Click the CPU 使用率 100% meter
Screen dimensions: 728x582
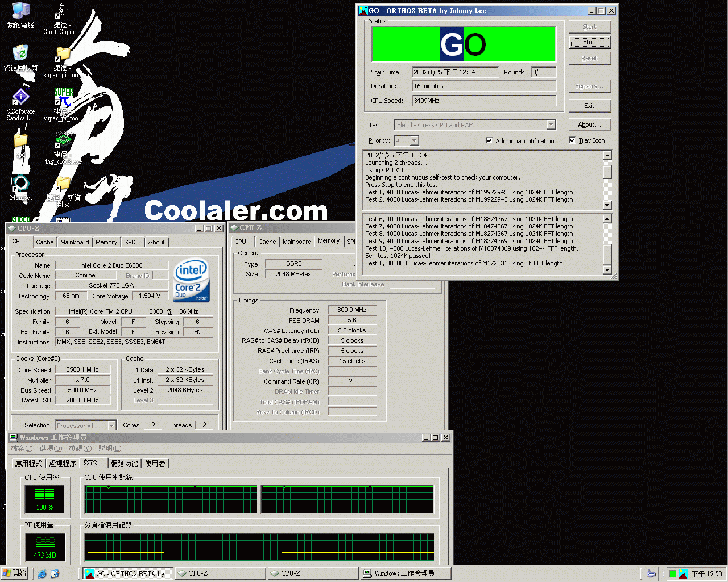click(x=44, y=499)
